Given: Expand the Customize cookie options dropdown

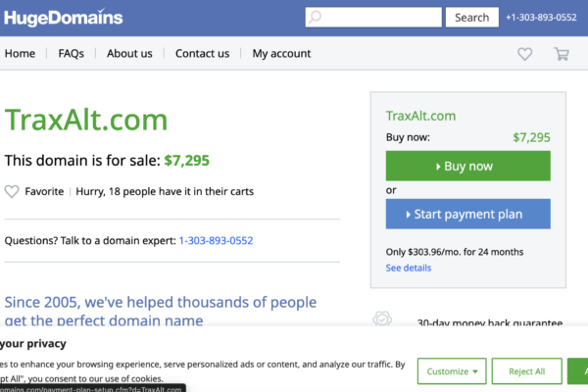Looking at the screenshot, I should 451,371.
